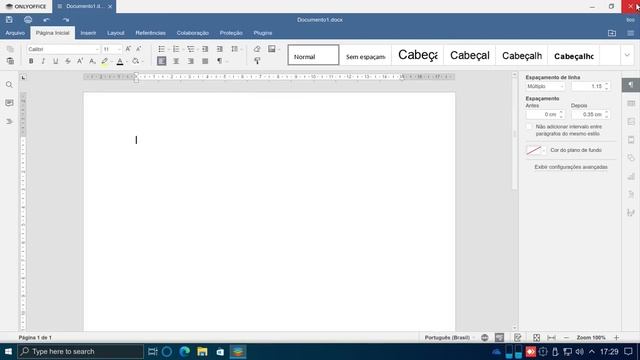Viewport: 640px width, 360px height.
Task: Open the Search panel in left sidebar
Action: click(x=9, y=84)
